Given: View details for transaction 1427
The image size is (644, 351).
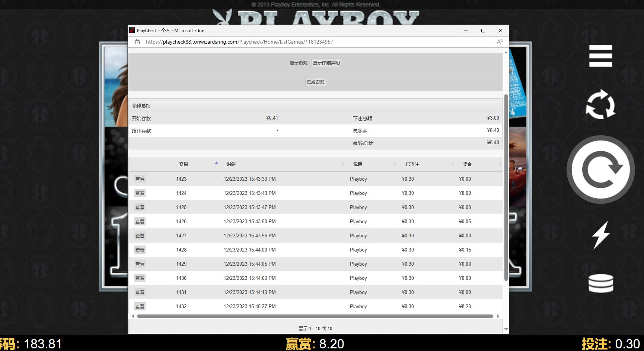Looking at the screenshot, I should (140, 235).
